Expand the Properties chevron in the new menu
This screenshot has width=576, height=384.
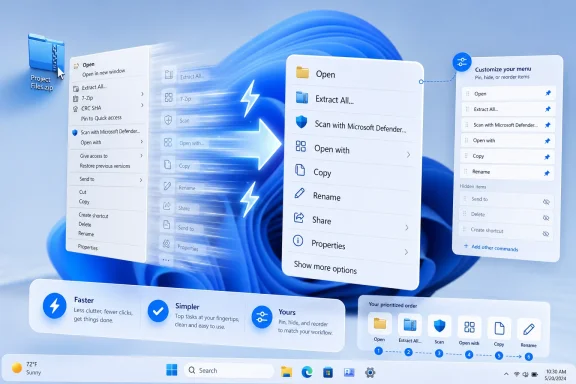(406, 252)
